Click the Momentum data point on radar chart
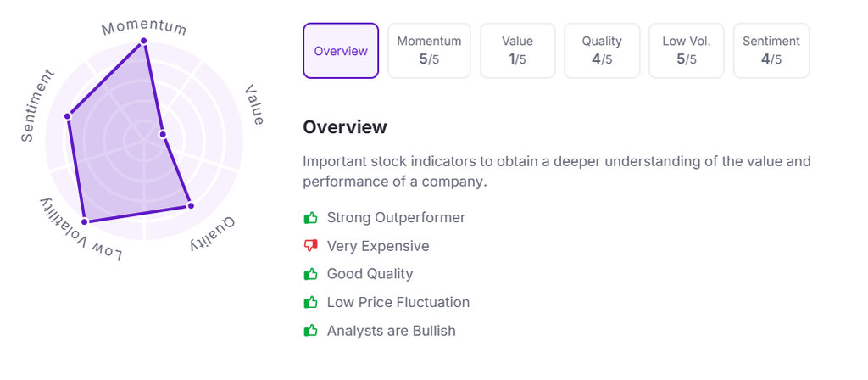 coord(143,41)
